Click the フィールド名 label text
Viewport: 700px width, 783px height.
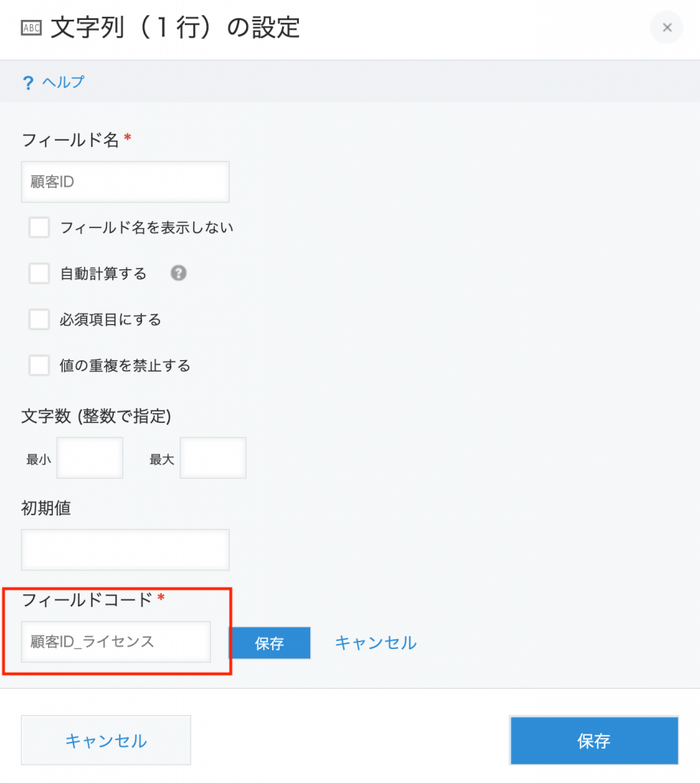(x=70, y=140)
